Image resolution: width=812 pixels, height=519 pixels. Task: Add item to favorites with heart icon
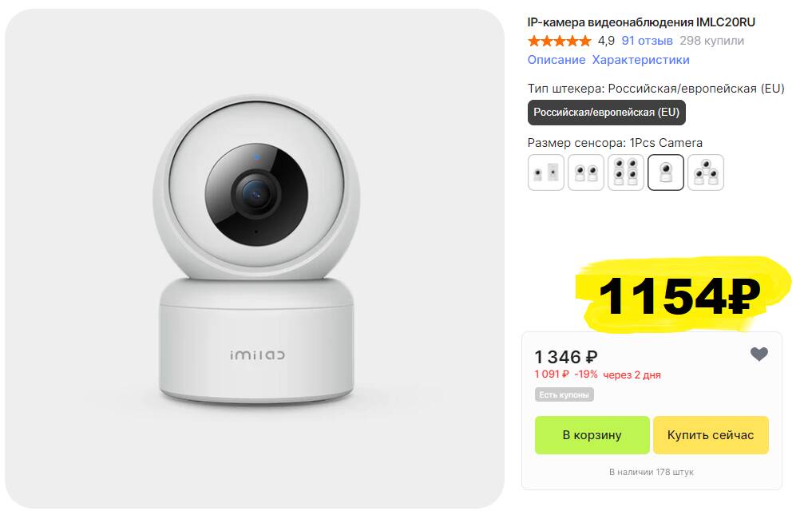point(759,355)
